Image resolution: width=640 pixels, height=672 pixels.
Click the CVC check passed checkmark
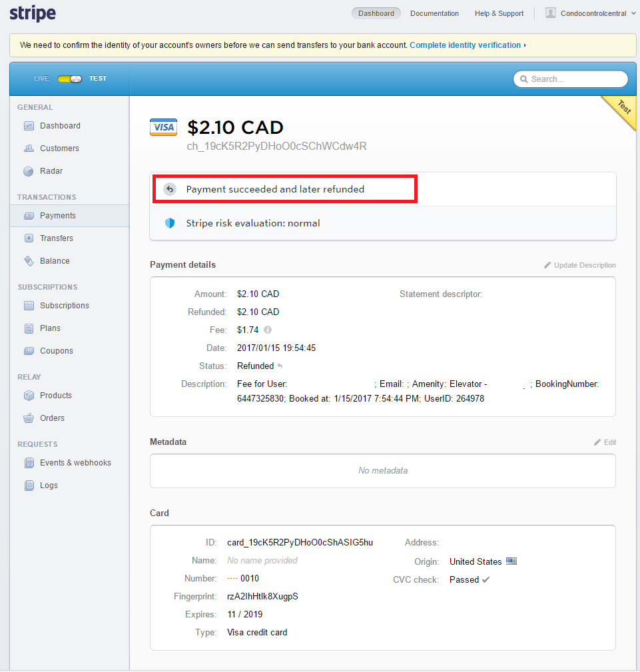point(485,579)
